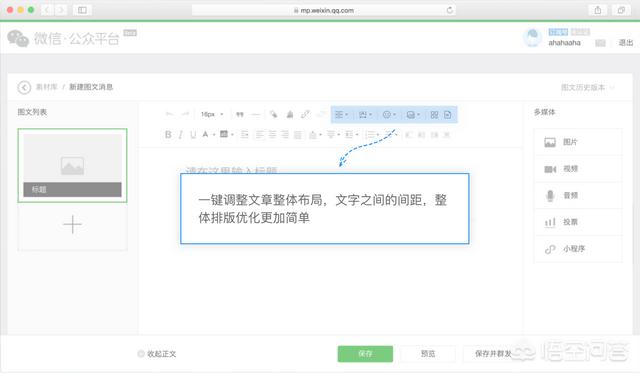Open the paragraph spacing after dropdown

click(333, 134)
